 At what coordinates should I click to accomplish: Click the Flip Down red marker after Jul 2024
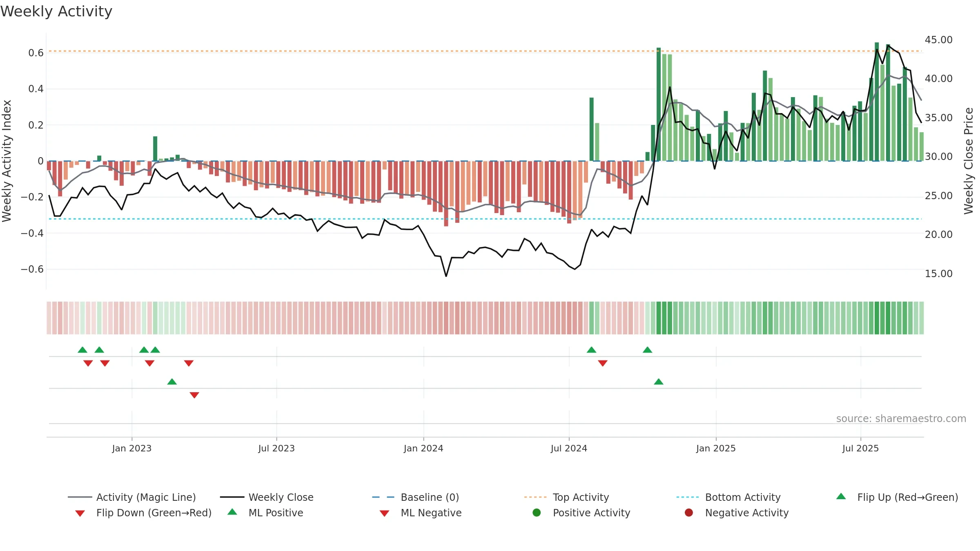click(x=603, y=363)
